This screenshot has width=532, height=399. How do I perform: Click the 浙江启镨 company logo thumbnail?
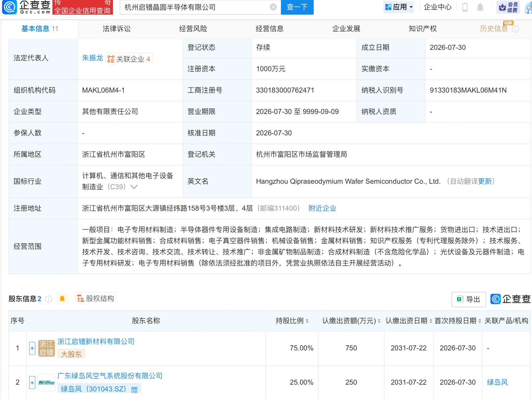tap(47, 348)
